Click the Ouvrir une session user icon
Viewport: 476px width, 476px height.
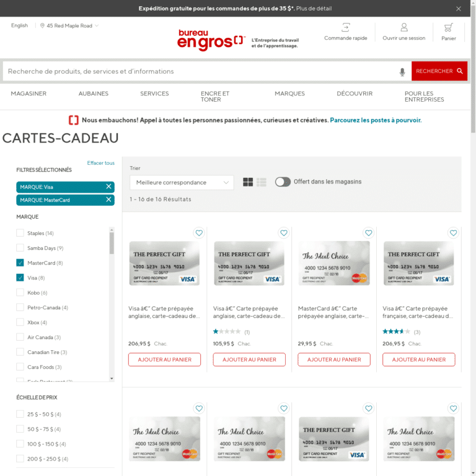point(404,28)
